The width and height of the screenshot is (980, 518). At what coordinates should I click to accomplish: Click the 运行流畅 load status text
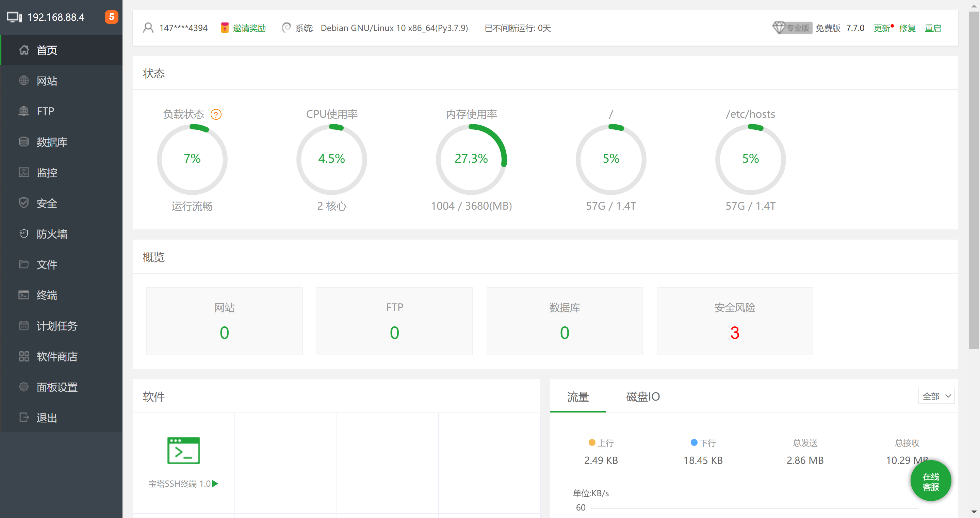(x=192, y=206)
